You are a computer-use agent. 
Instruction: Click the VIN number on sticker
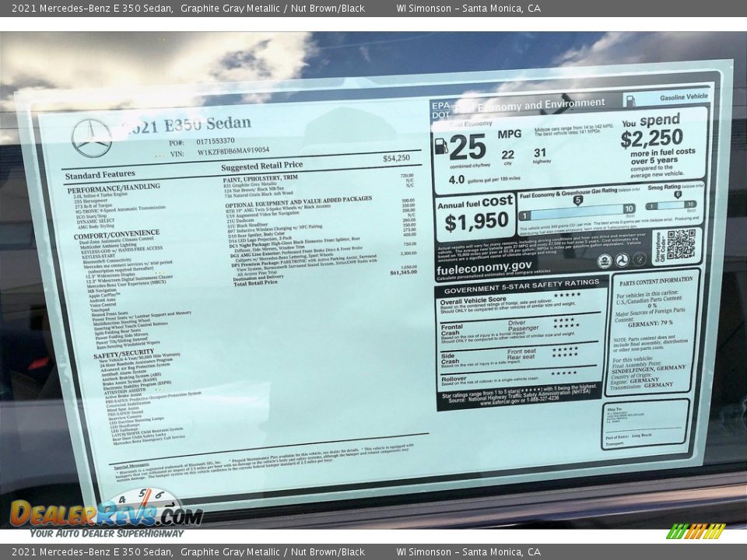233,151
